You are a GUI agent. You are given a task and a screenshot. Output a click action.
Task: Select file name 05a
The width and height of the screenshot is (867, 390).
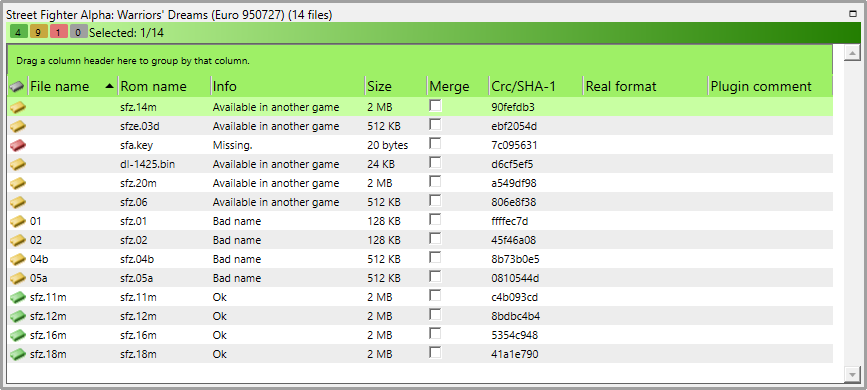39,278
